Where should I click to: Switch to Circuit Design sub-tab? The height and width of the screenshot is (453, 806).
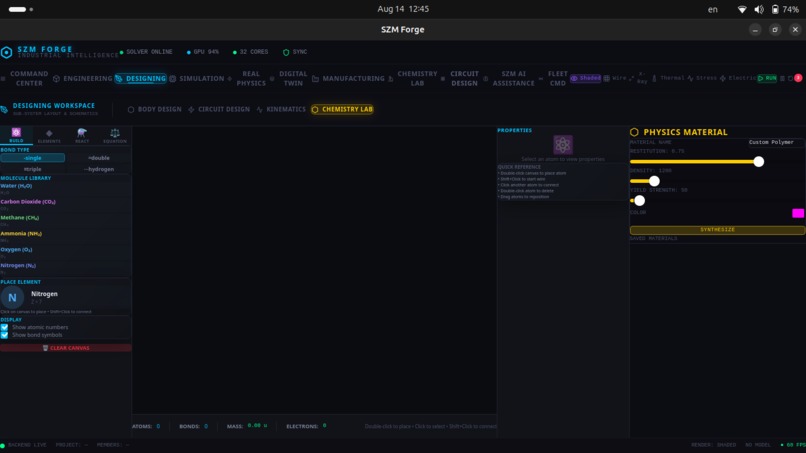(219, 109)
